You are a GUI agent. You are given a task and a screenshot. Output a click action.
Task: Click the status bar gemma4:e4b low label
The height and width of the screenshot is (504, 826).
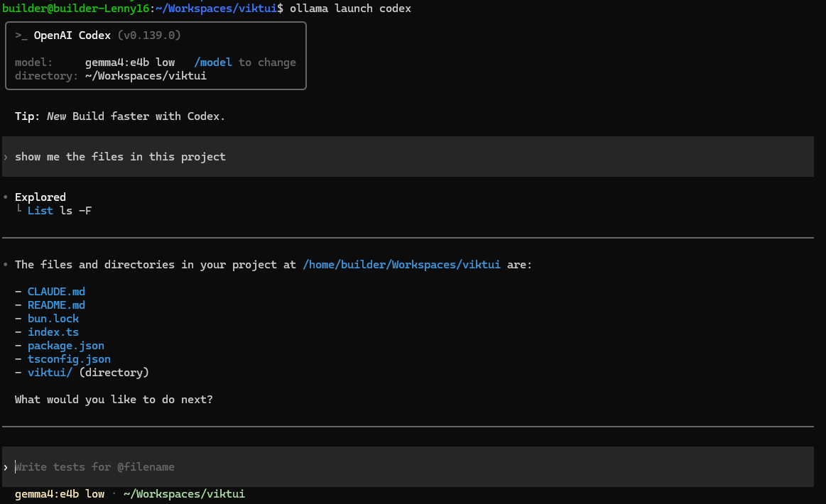(60, 494)
